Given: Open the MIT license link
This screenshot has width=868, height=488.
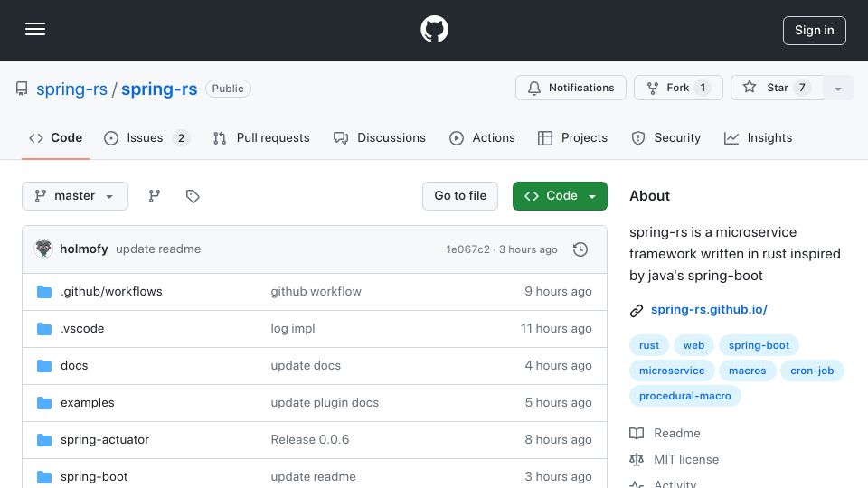Looking at the screenshot, I should 675,459.
